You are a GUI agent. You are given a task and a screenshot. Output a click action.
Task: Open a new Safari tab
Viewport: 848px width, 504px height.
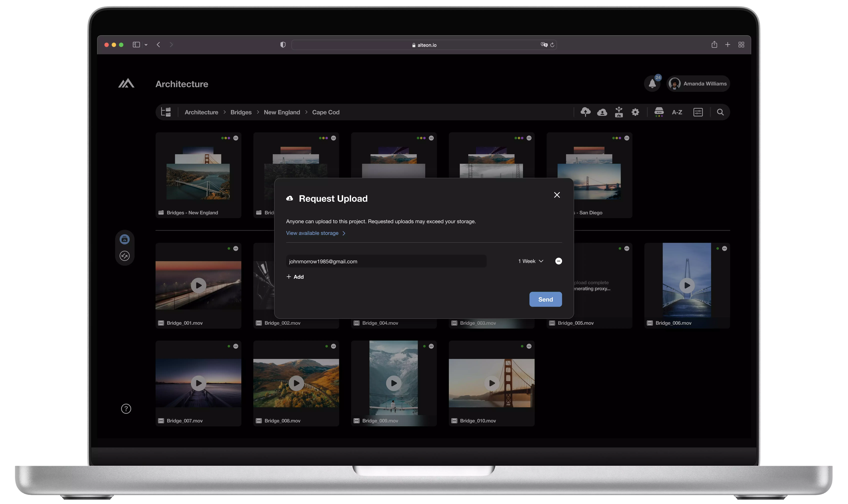(x=727, y=44)
